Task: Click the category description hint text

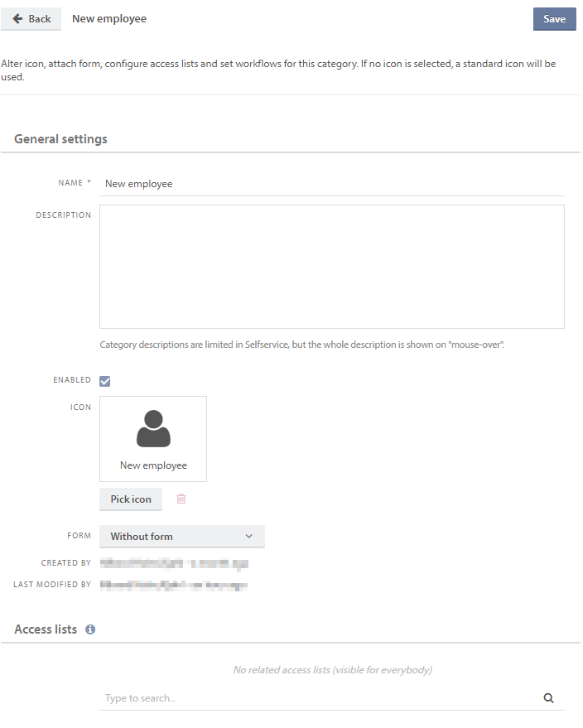Action: coord(301,345)
